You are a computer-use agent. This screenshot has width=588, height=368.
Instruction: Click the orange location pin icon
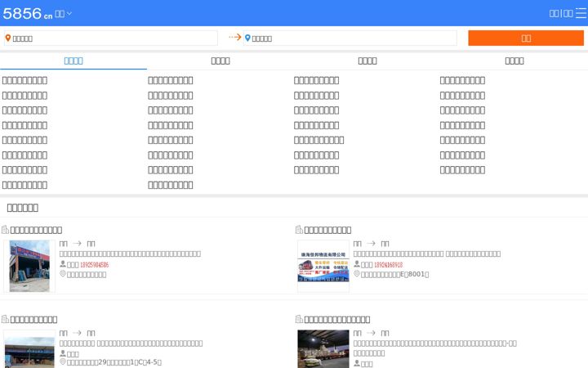click(8, 38)
